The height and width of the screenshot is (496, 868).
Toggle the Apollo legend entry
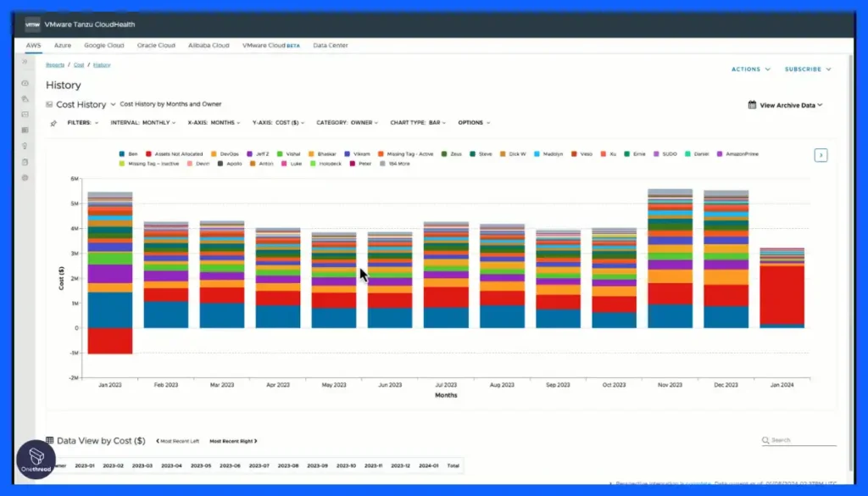pyautogui.click(x=230, y=164)
